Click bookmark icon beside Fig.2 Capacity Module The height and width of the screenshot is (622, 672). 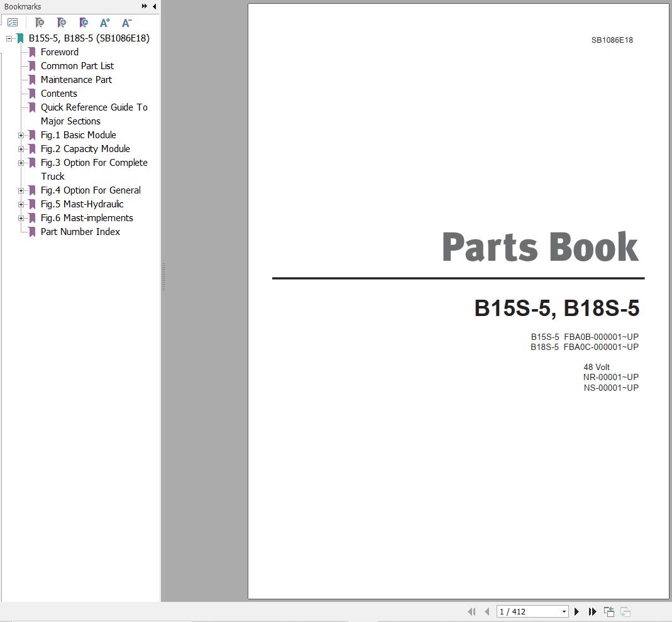pyautogui.click(x=32, y=149)
